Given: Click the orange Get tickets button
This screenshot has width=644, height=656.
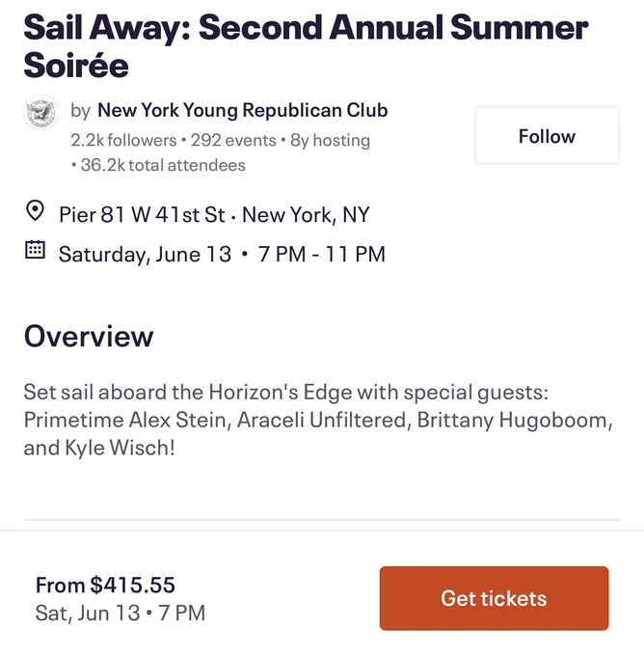Looking at the screenshot, I should coord(494,598).
